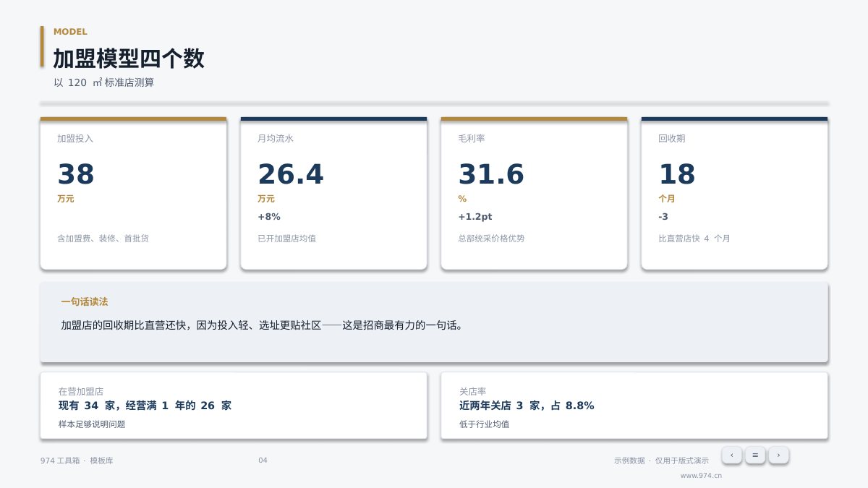Click 含加盟费、装修、首批货 note

(x=103, y=239)
